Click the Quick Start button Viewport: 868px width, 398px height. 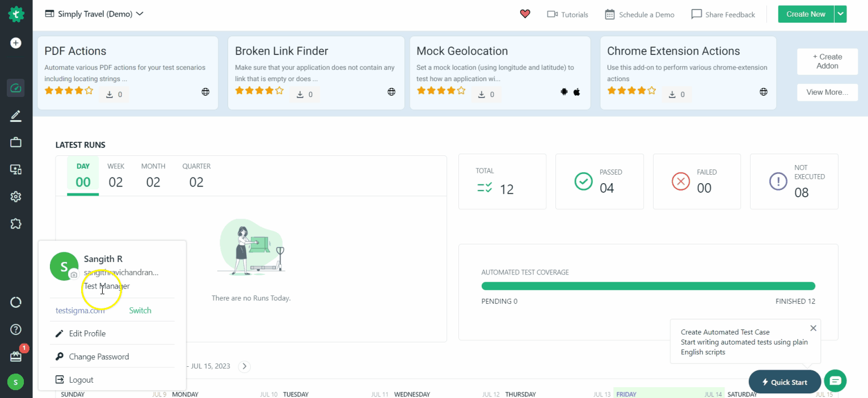(x=785, y=382)
